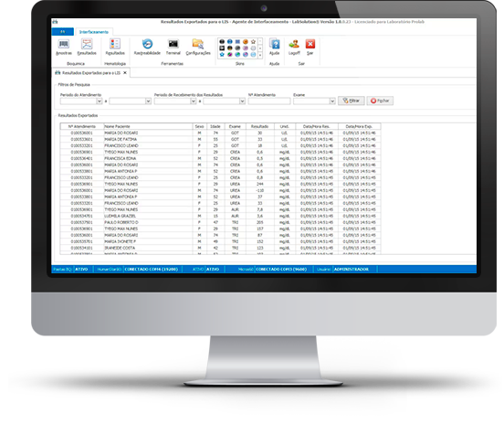The image size is (504, 425).
Task: Open the Período do Atendimento start date dropdown
Action: 99,101
